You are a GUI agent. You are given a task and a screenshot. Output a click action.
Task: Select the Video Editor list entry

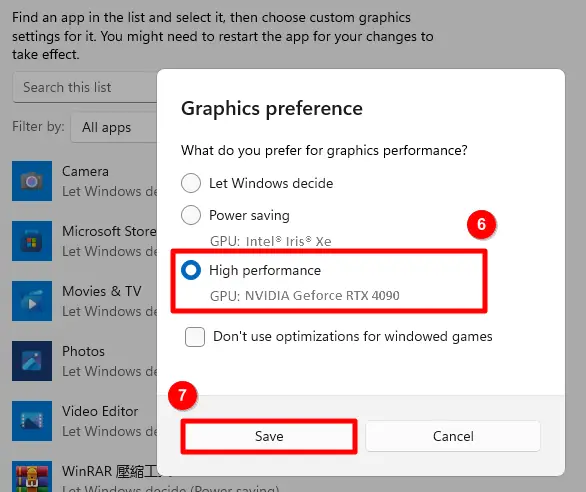click(84, 421)
